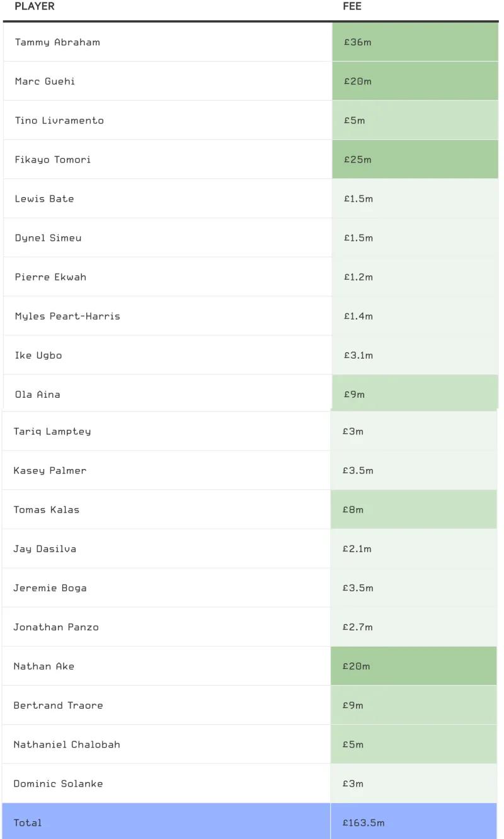Select the Jeremie Boga name cell

pyautogui.click(x=50, y=587)
